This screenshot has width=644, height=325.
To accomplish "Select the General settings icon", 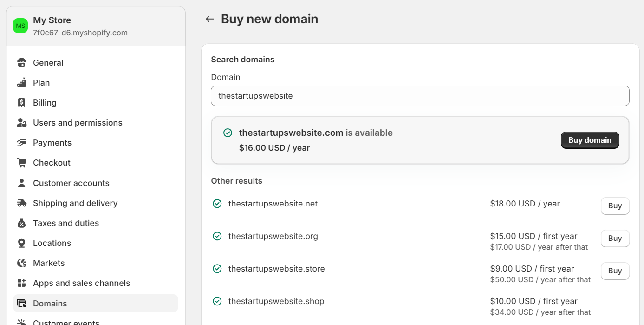I will (x=21, y=62).
